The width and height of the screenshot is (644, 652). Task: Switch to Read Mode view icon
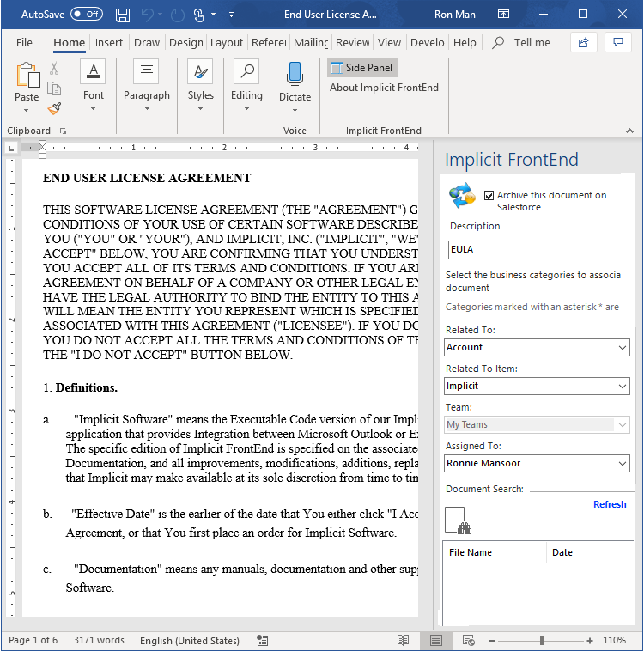tap(403, 640)
